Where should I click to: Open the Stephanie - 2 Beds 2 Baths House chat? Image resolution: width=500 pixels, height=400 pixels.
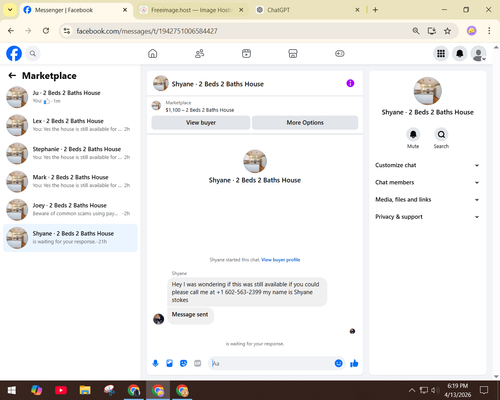(70, 153)
